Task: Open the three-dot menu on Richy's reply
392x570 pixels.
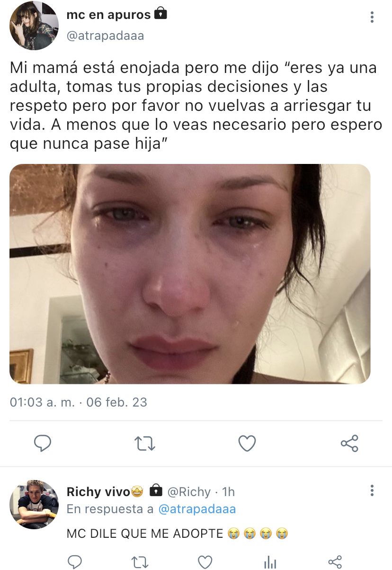Action: [x=372, y=490]
